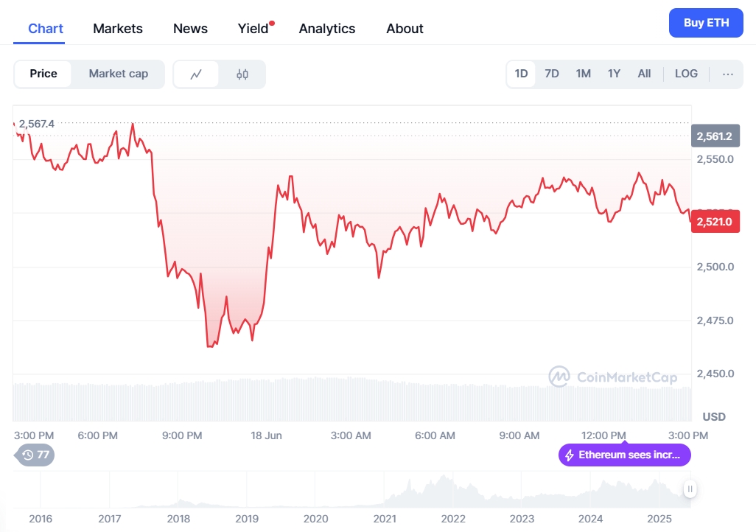Show All time price history

click(644, 74)
